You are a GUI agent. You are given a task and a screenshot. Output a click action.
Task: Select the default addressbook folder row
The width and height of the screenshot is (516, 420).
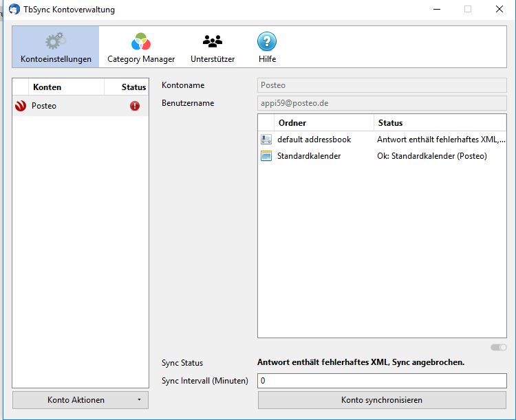coord(382,140)
